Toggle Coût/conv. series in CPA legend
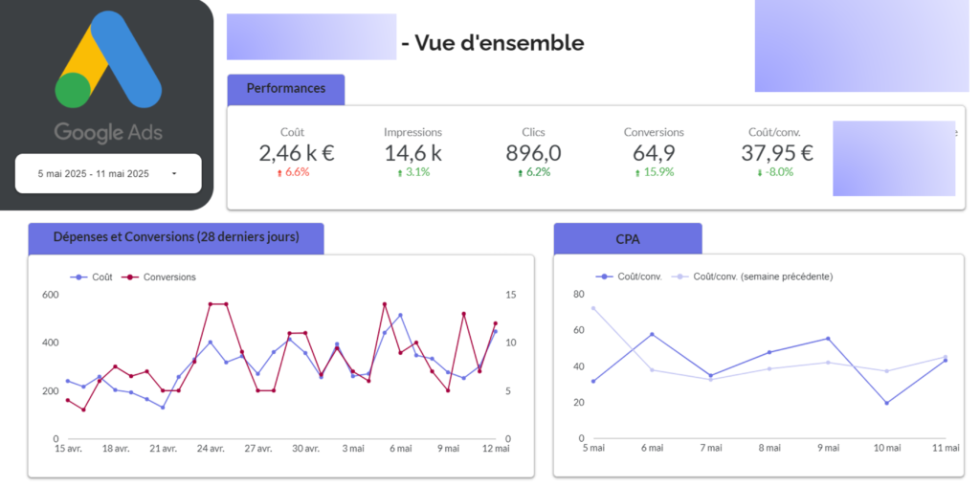 coord(637,277)
